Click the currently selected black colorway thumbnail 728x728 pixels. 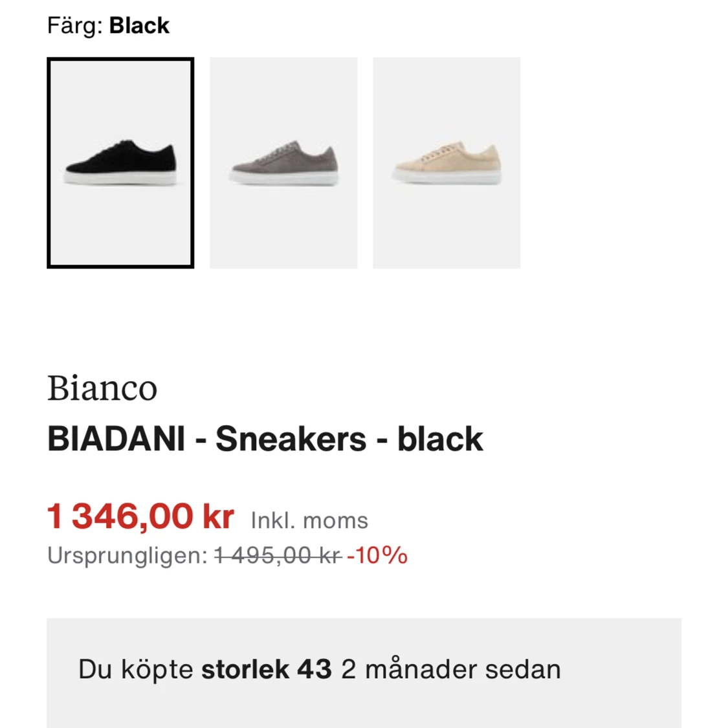click(120, 162)
